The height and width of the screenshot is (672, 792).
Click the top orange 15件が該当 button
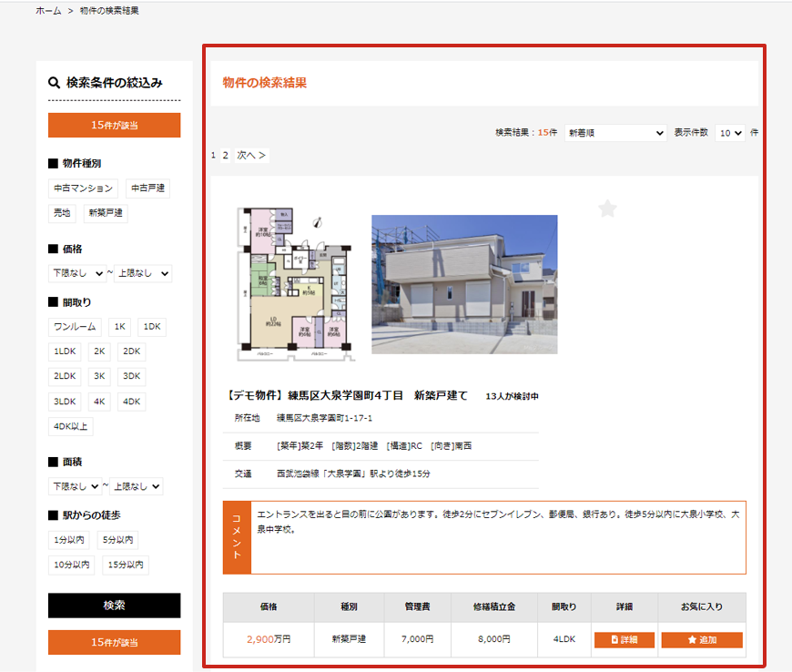[x=114, y=126]
